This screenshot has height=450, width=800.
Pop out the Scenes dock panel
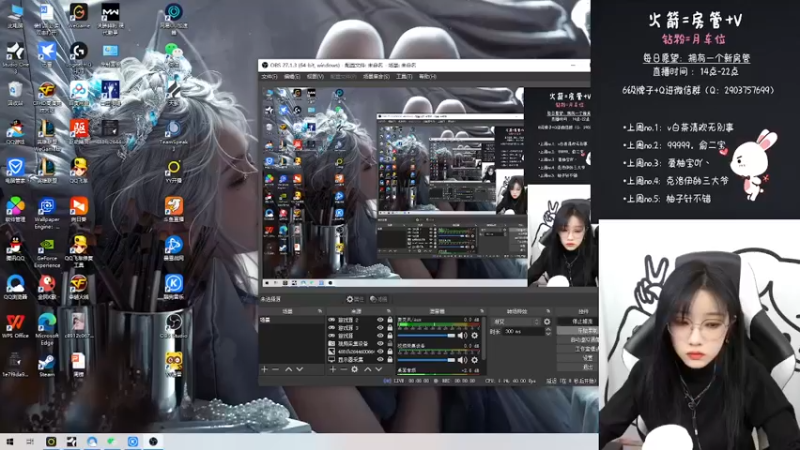(x=320, y=311)
